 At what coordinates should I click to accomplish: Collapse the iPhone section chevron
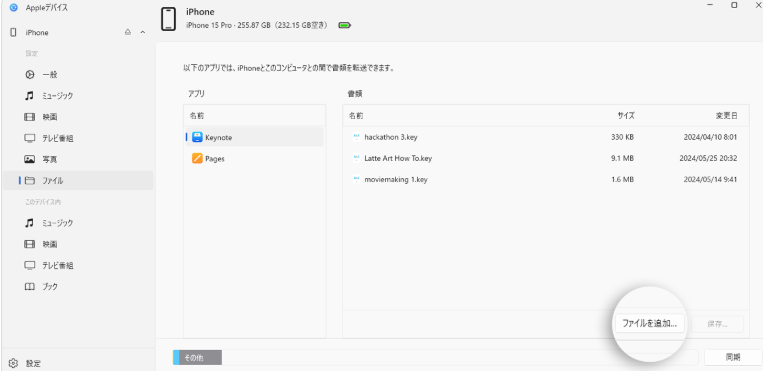(x=143, y=33)
